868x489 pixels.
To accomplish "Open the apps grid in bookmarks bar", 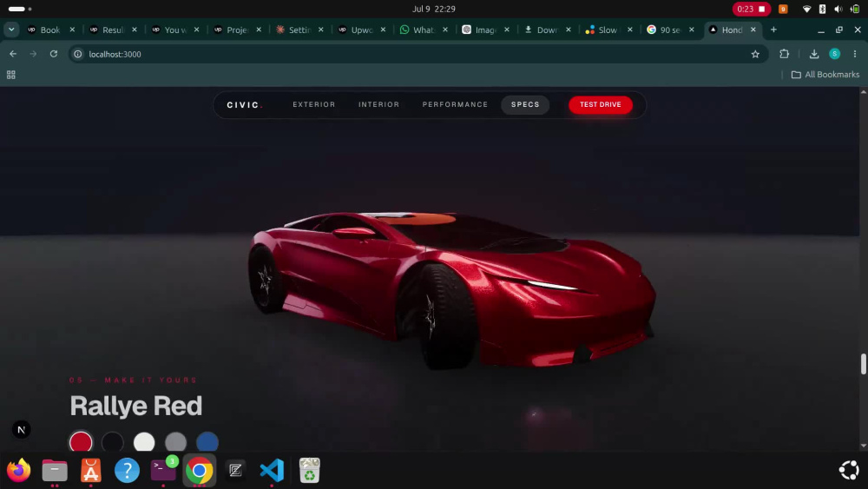I will pyautogui.click(x=11, y=75).
